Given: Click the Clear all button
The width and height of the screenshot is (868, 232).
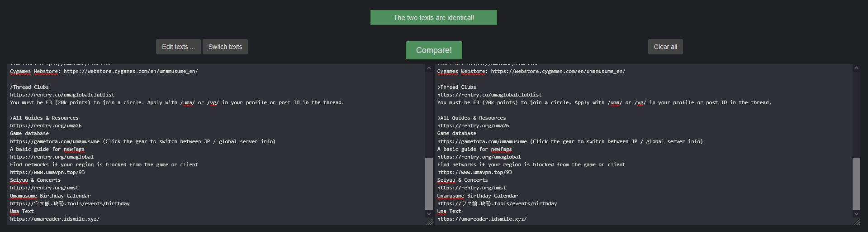Looking at the screenshot, I should pos(665,47).
